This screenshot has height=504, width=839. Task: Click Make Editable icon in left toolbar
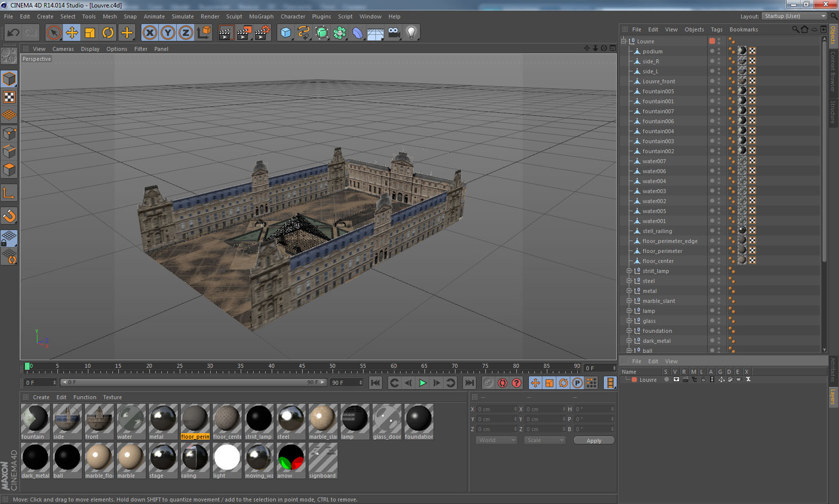coord(9,56)
